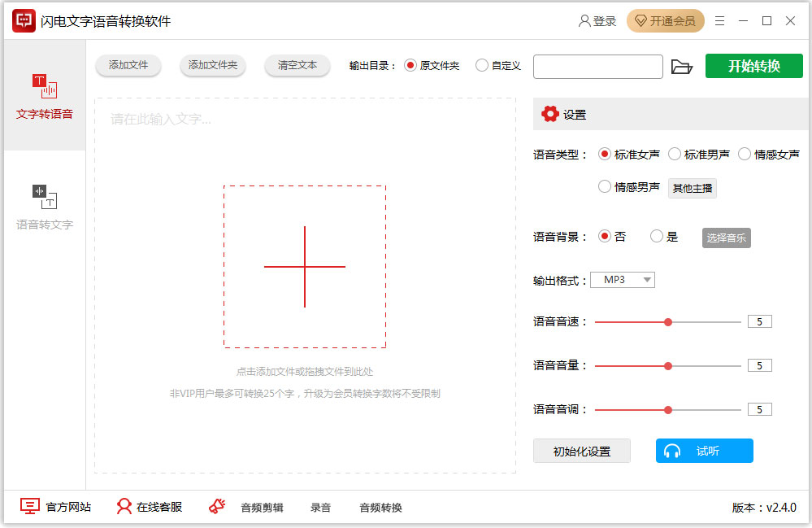Switch to 文字转语音 tab

[x=45, y=96]
